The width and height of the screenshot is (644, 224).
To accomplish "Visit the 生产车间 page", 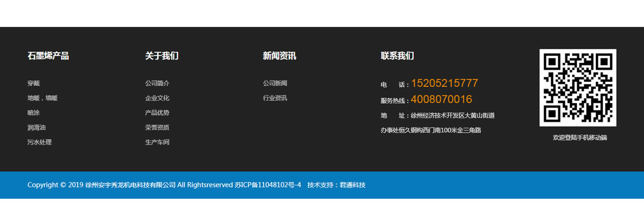I will pos(157,142).
